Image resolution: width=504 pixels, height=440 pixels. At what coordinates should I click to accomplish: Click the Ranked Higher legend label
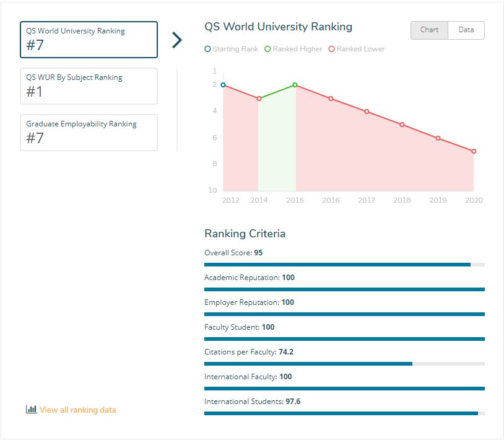[x=297, y=49]
